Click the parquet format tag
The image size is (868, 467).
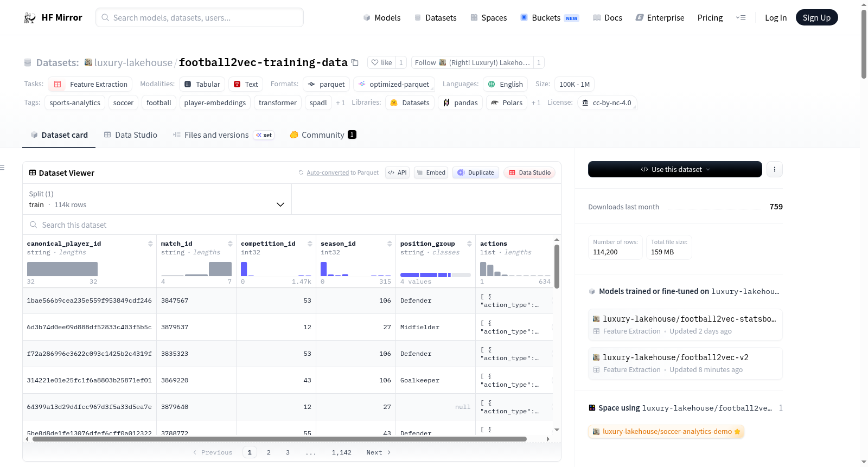[x=326, y=84]
